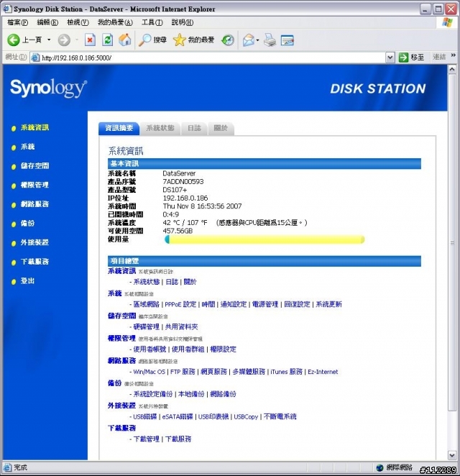Click the green Go arrow button
The height and width of the screenshot is (476, 460).
[x=403, y=57]
